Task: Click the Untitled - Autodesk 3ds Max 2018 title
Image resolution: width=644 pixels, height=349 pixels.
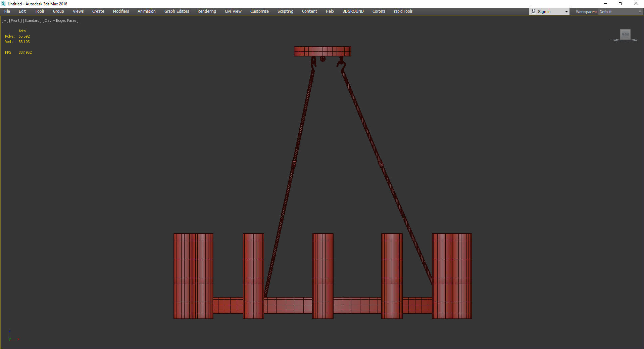Action: click(x=38, y=4)
